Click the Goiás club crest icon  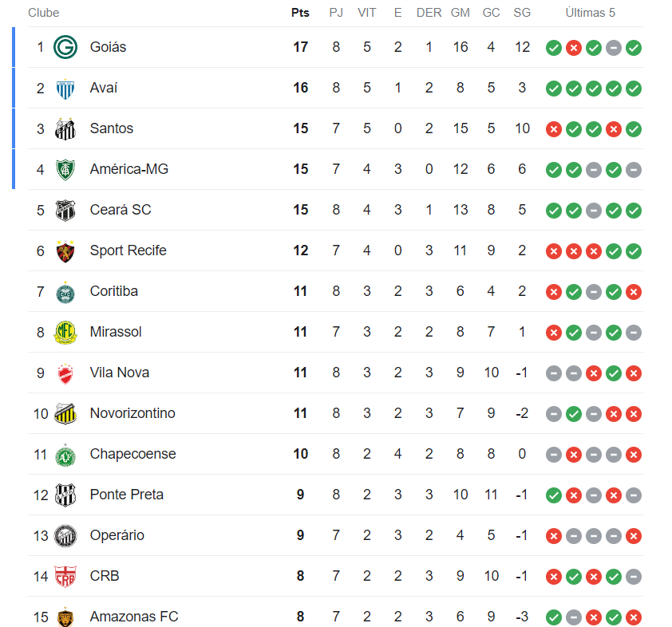coord(65,47)
